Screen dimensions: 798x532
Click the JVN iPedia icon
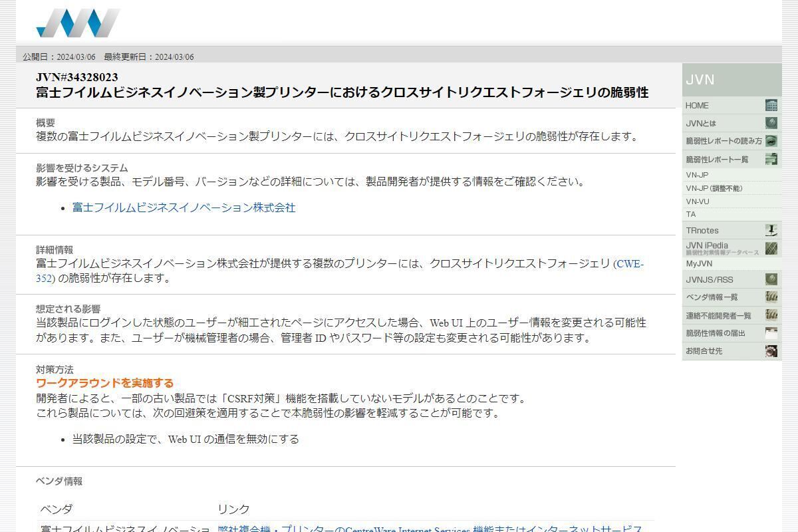coord(771,248)
